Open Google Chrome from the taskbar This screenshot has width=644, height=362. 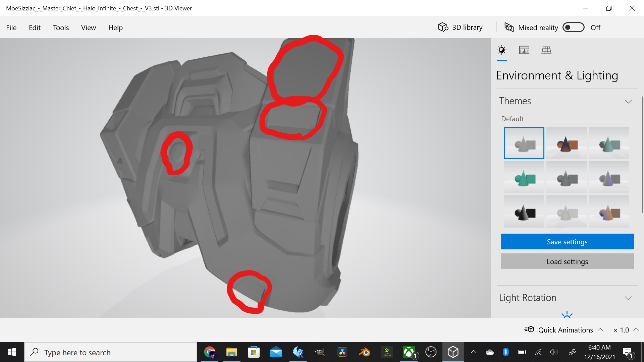210,352
